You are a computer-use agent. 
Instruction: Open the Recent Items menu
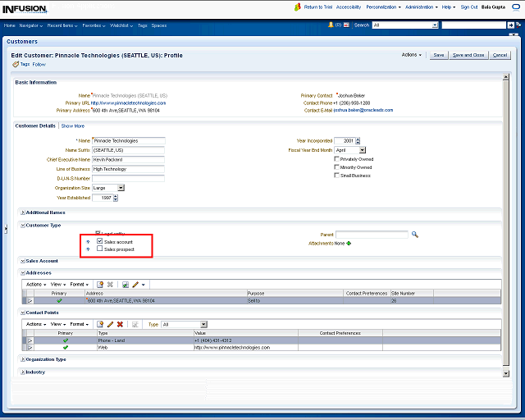point(62,25)
